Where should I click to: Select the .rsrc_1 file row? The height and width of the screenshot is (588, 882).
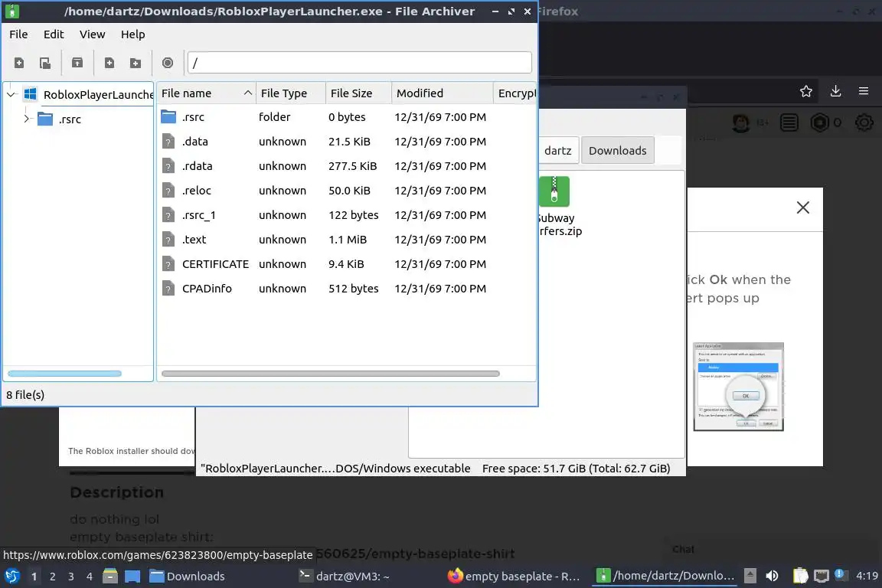pos(346,215)
